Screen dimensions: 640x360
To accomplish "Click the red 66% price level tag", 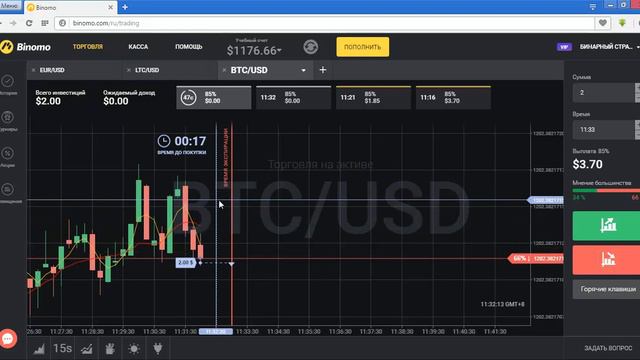I will (x=536, y=258).
